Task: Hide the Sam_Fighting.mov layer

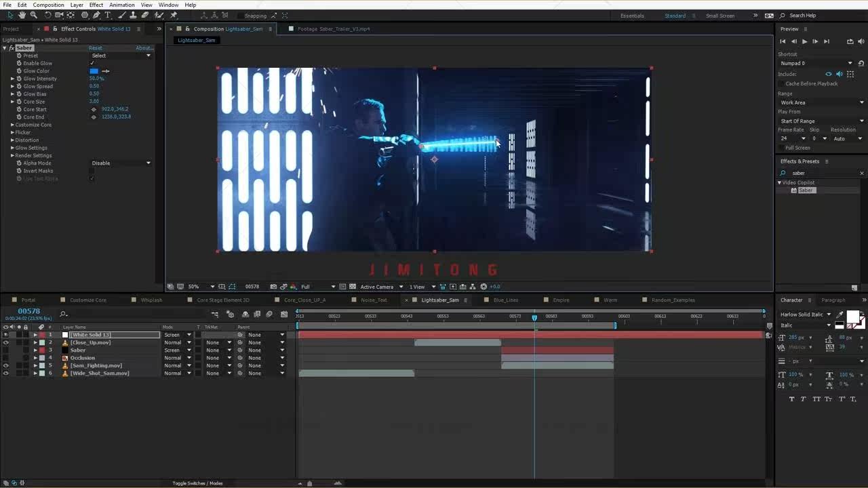Action: pos(6,365)
